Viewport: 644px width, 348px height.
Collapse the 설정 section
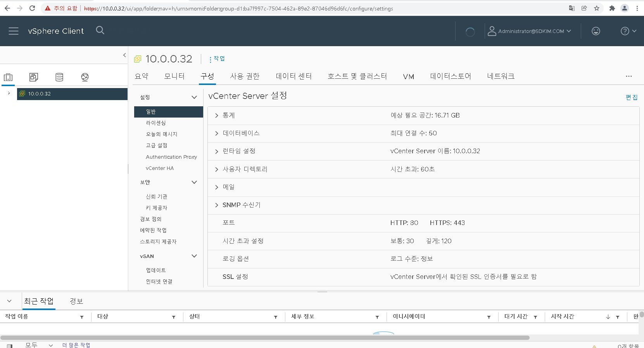coord(194,97)
